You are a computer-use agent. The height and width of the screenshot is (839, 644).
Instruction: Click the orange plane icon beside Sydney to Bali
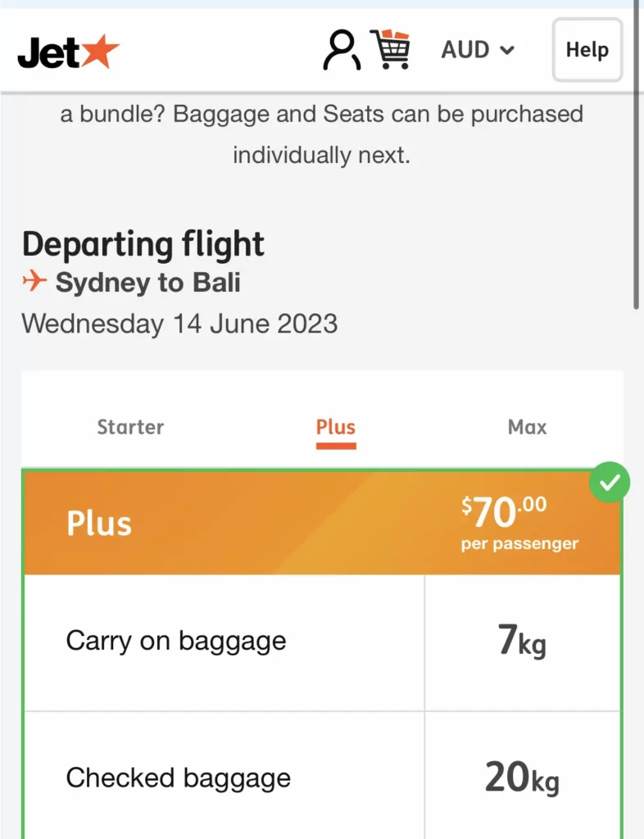click(34, 282)
